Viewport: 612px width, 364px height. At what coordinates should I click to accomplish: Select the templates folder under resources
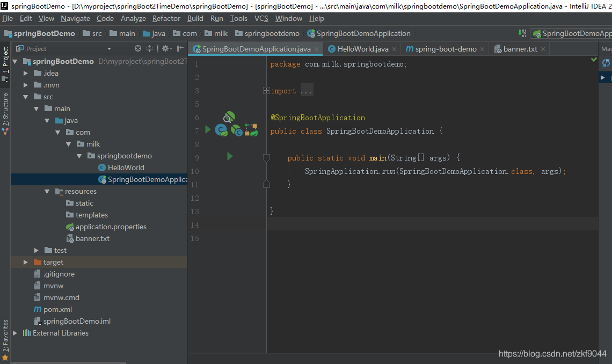coord(86,215)
